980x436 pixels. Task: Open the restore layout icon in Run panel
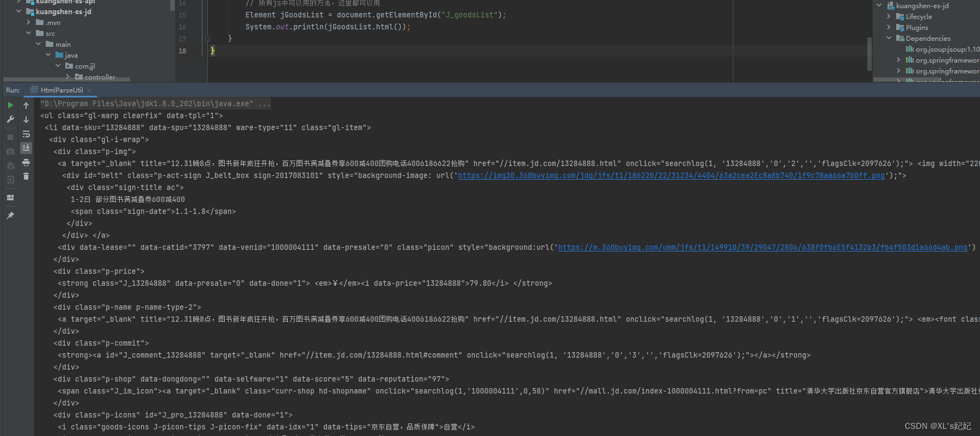(x=10, y=198)
